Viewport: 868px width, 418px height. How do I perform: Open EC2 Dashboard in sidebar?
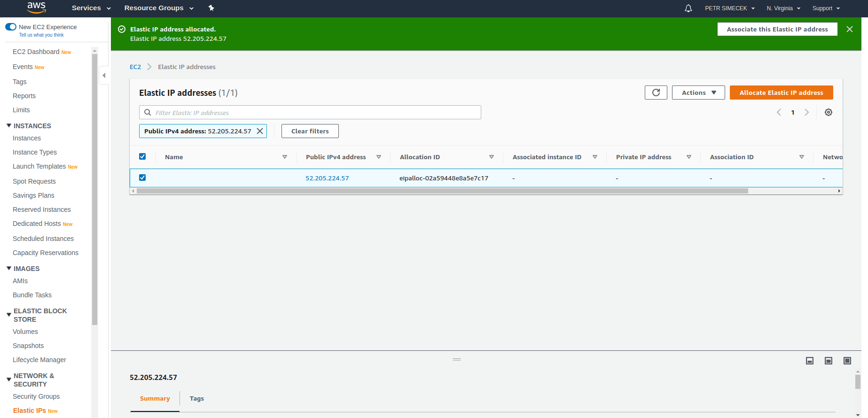tap(36, 52)
